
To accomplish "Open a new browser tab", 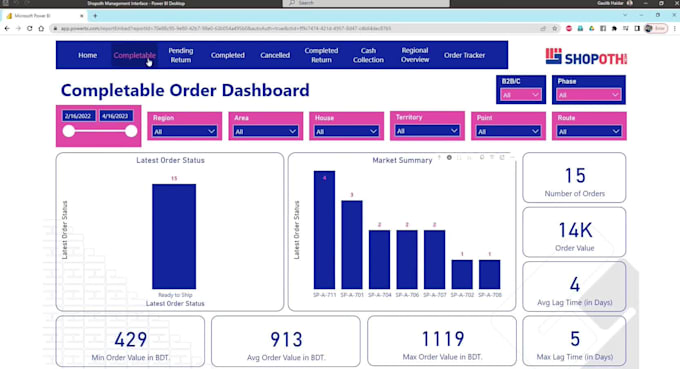I will click(95, 16).
